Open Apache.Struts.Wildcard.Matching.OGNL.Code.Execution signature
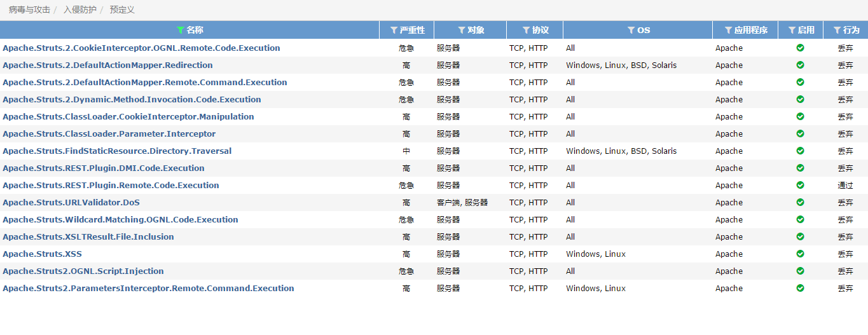The image size is (868, 335). (x=120, y=219)
